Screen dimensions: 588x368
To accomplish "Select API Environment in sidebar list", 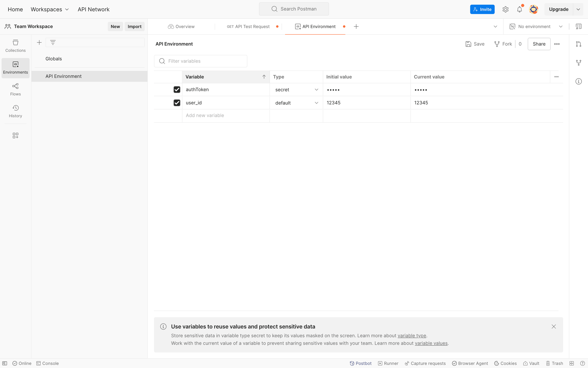I will click(89, 76).
